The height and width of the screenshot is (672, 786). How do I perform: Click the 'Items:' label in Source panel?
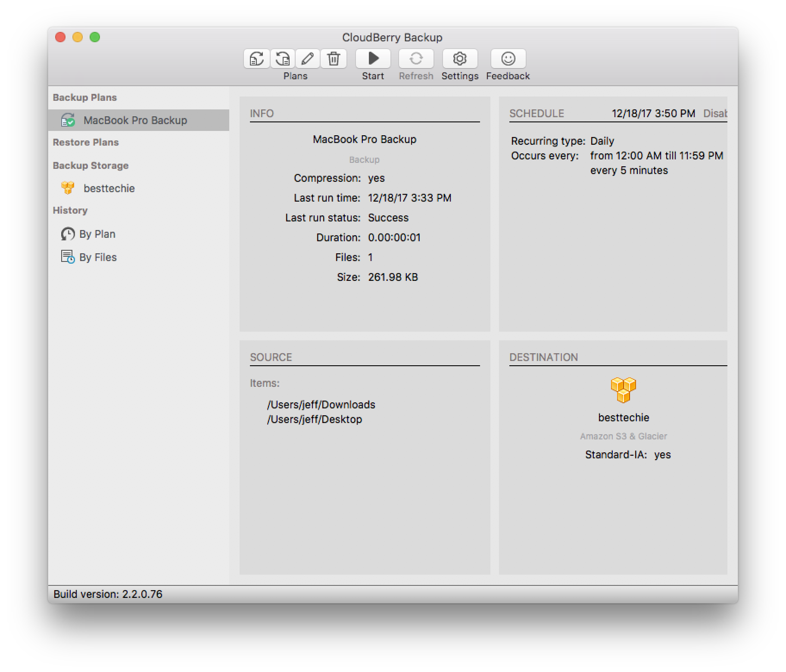click(x=265, y=383)
